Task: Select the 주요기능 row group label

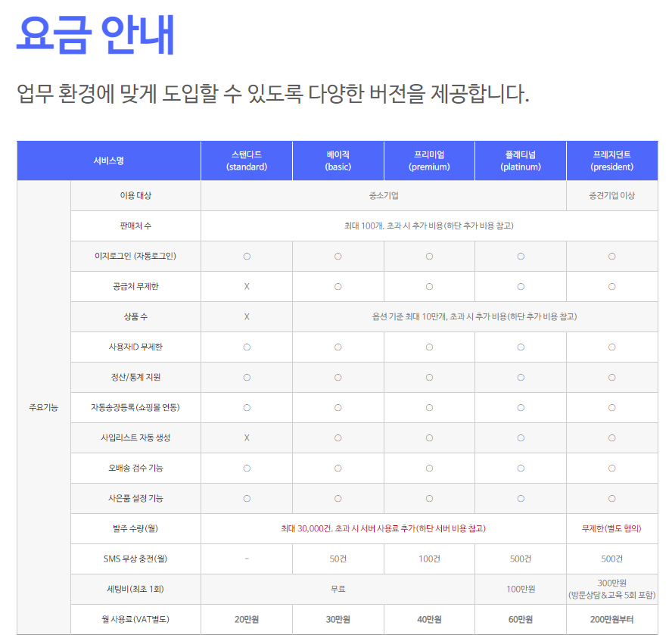Action: pos(43,407)
